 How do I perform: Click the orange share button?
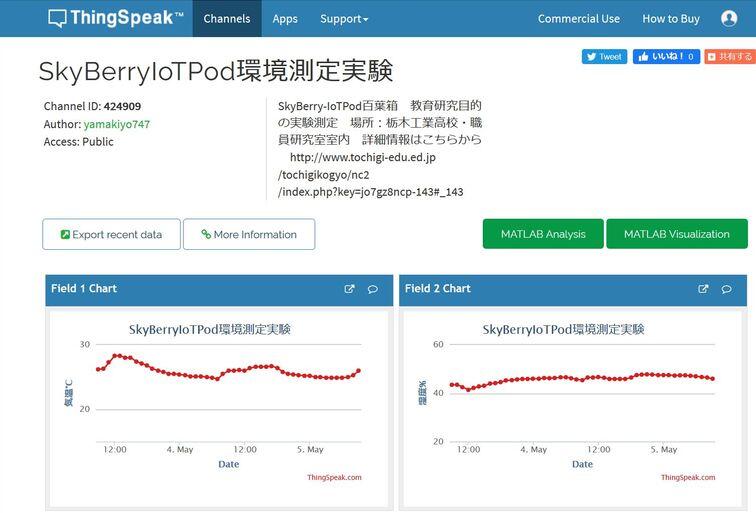(730, 56)
